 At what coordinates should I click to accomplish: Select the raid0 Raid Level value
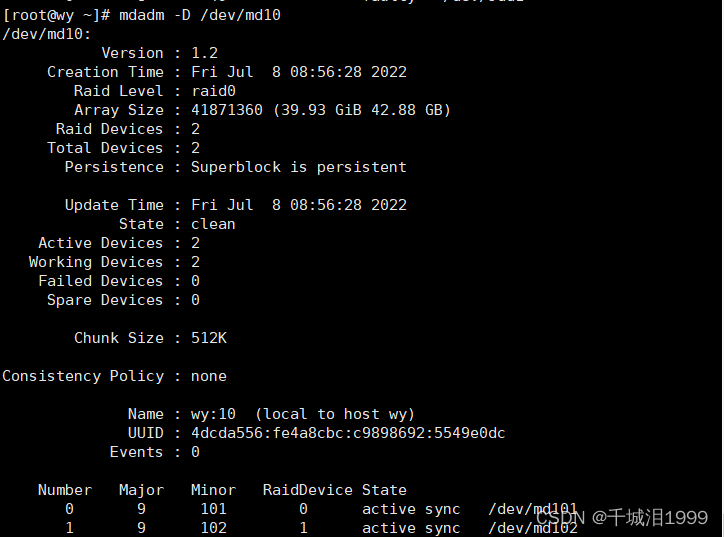[x=213, y=91]
